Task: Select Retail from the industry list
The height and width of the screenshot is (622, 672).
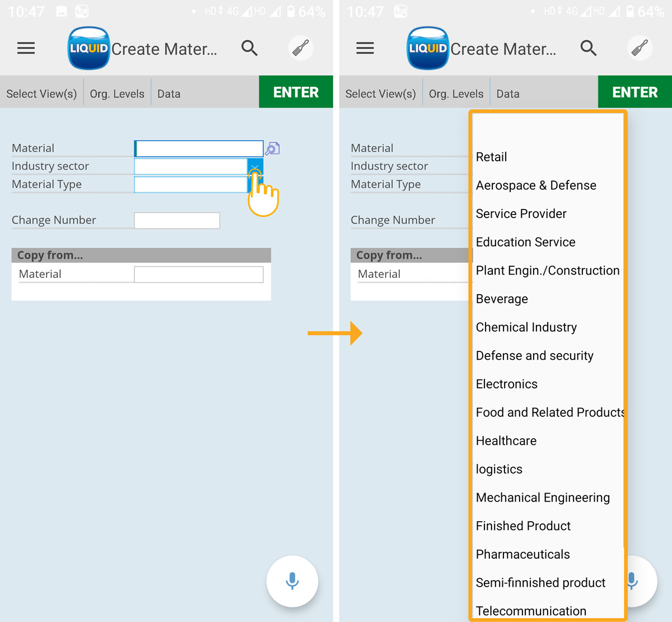Action: (x=491, y=157)
